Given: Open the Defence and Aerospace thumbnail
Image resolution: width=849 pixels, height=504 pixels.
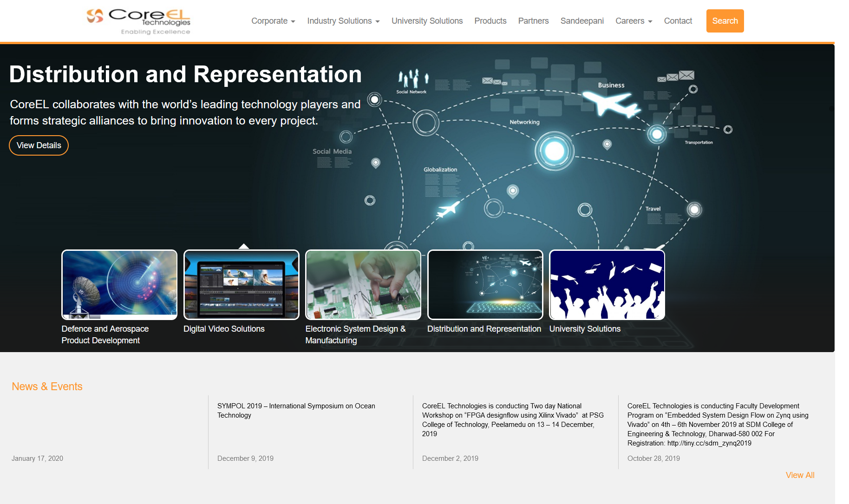Looking at the screenshot, I should click(119, 285).
